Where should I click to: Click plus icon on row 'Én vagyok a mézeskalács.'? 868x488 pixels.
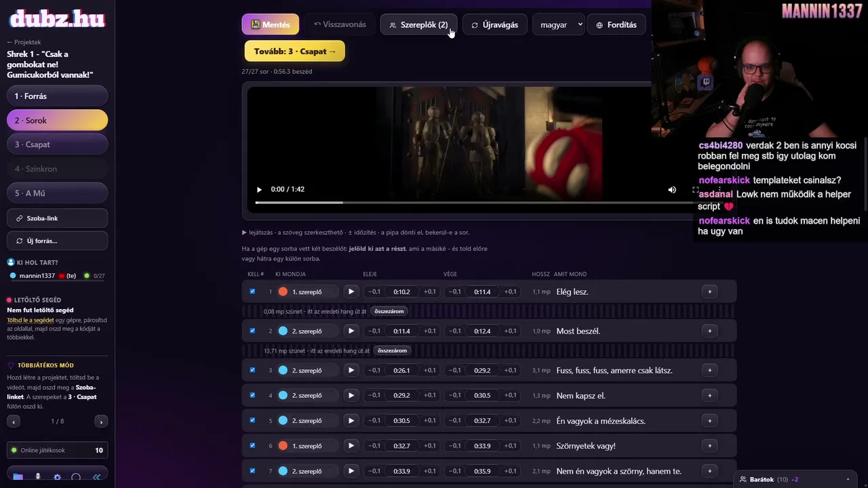[709, 420]
